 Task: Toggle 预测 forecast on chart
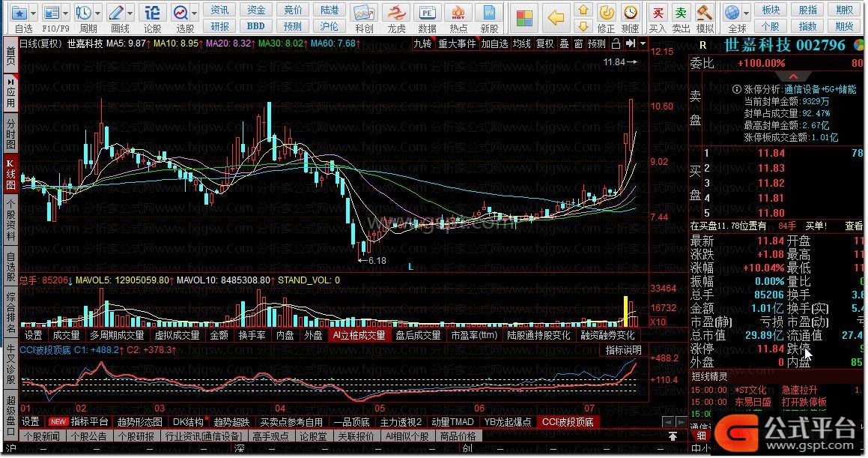(x=597, y=43)
